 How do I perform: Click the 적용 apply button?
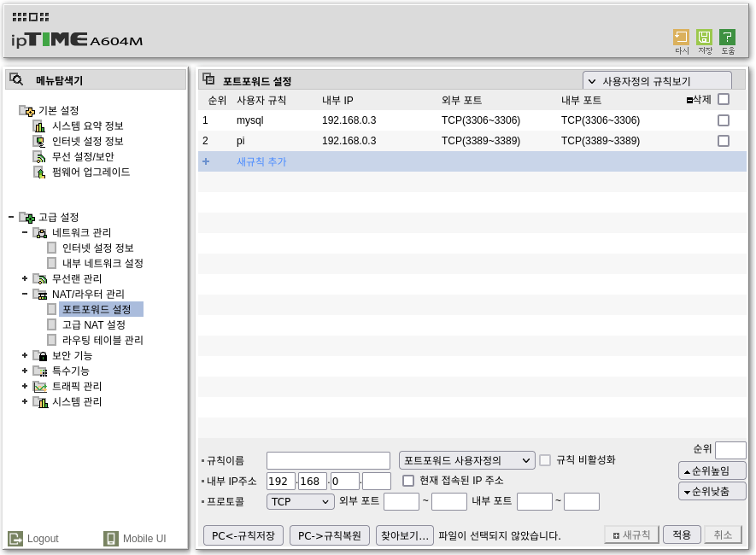tap(682, 535)
